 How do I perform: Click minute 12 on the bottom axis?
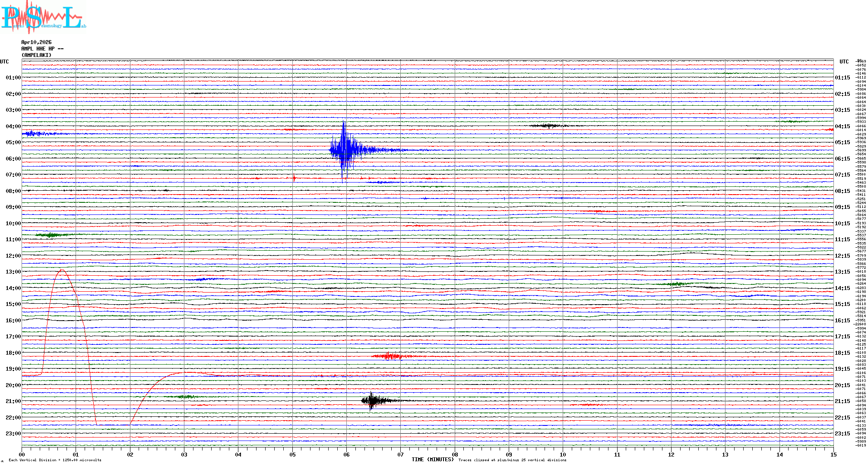[671, 454]
